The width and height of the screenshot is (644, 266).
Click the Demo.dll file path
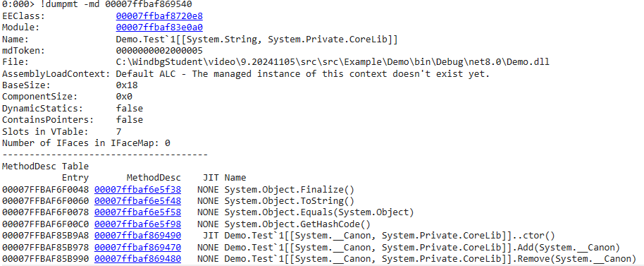333,62
